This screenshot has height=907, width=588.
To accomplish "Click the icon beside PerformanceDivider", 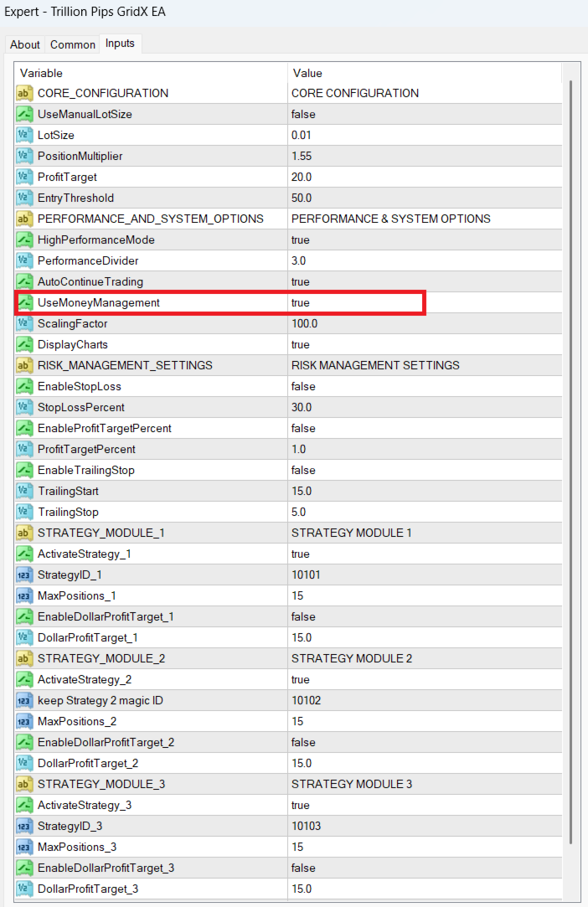I will 23,260.
